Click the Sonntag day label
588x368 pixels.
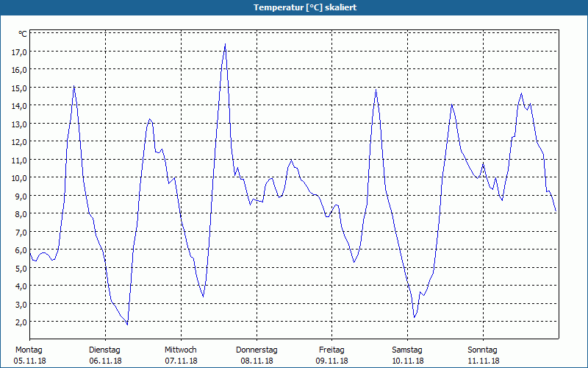click(482, 350)
